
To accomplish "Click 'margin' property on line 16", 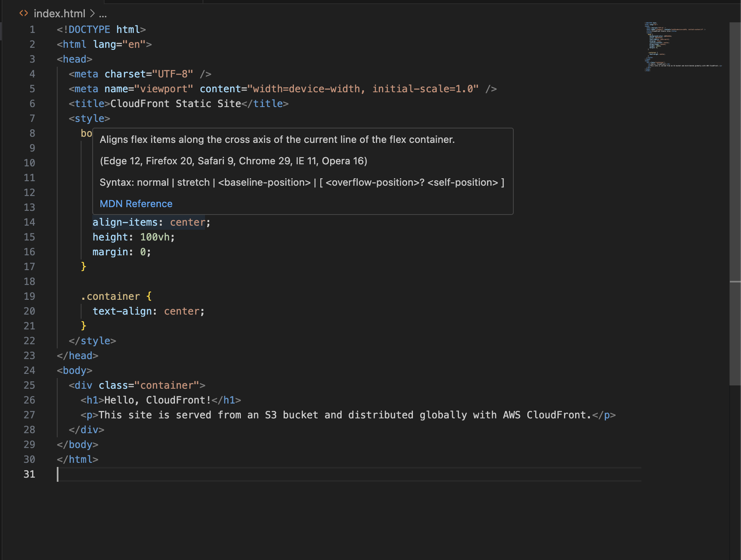I will [110, 252].
